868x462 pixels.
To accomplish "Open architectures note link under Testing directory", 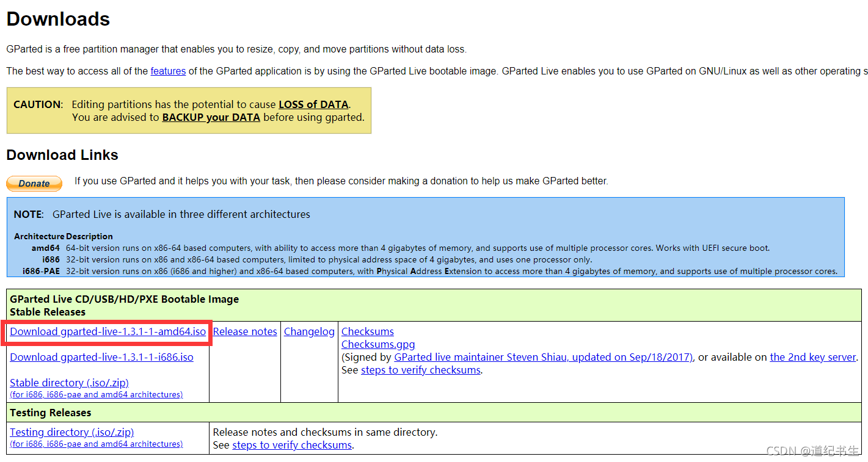I will tap(97, 444).
